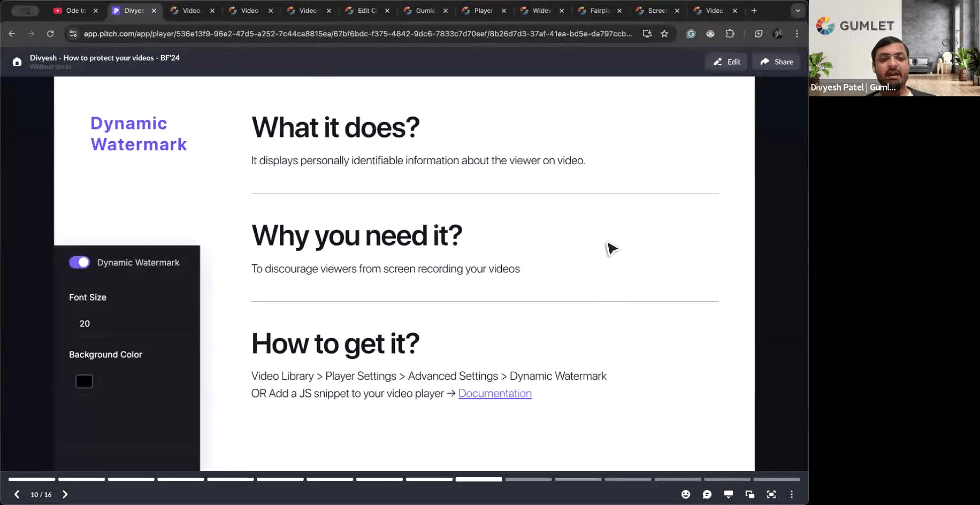Click the Share button
Viewport: 980px width, 505px height.
776,62
